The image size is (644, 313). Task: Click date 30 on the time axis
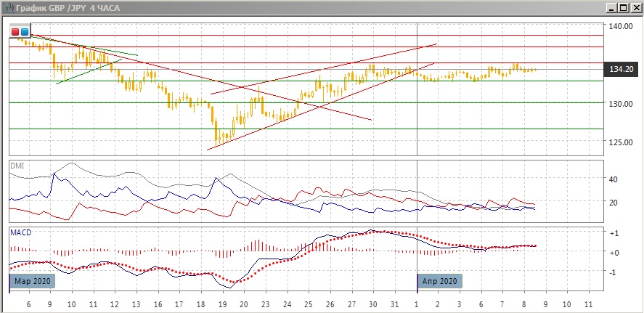[373, 303]
